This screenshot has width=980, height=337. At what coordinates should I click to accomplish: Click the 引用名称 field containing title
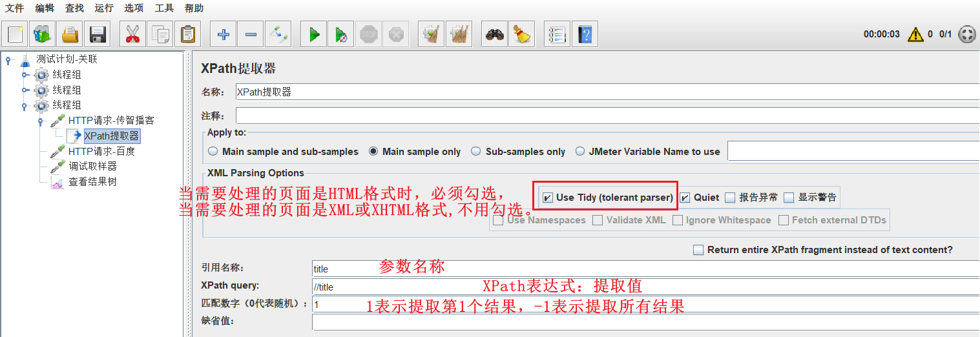tap(645, 269)
